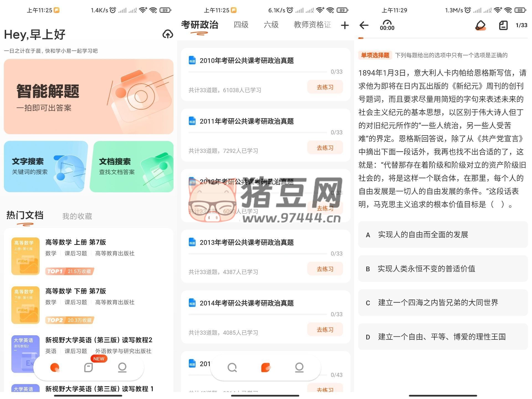
Task: Click the 单项选择题 question type tag
Action: pos(375,55)
